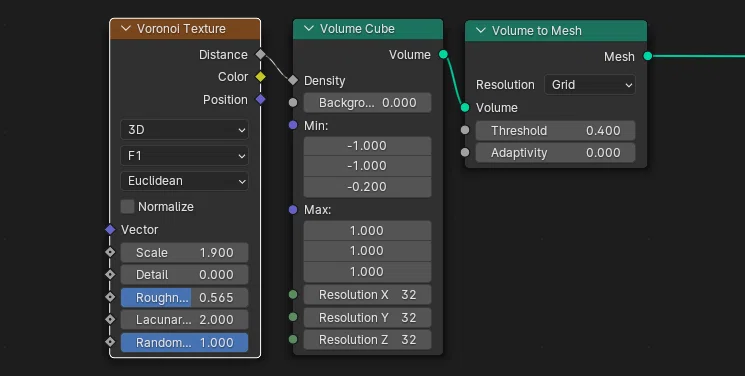Click the Position output socket
This screenshot has height=376, width=745.
pos(260,99)
